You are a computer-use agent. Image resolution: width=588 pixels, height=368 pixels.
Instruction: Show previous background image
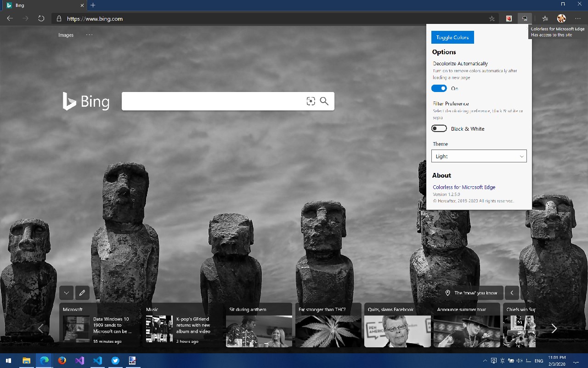(x=512, y=293)
